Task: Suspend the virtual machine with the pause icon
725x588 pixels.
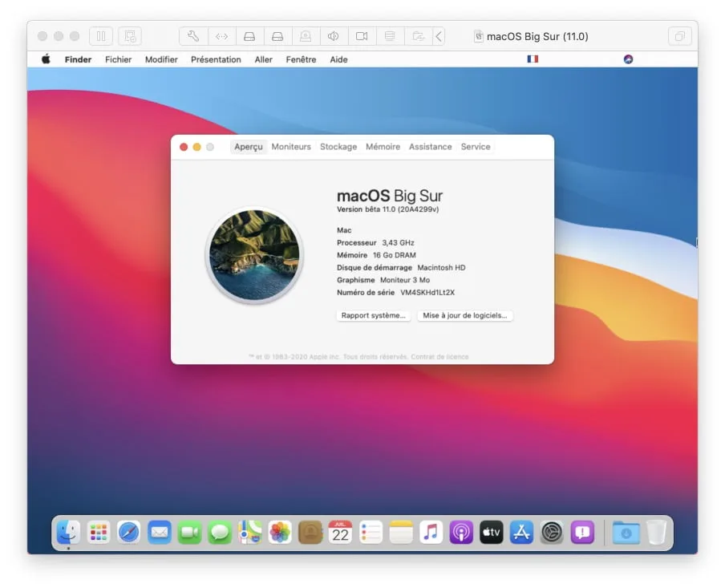Action: click(x=101, y=35)
